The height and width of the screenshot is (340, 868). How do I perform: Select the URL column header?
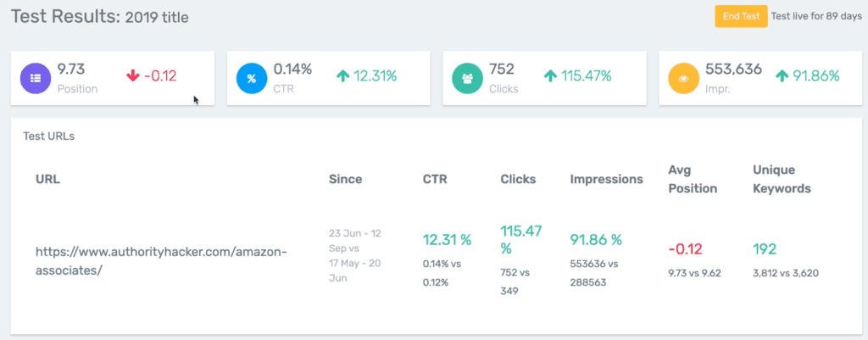(x=47, y=179)
